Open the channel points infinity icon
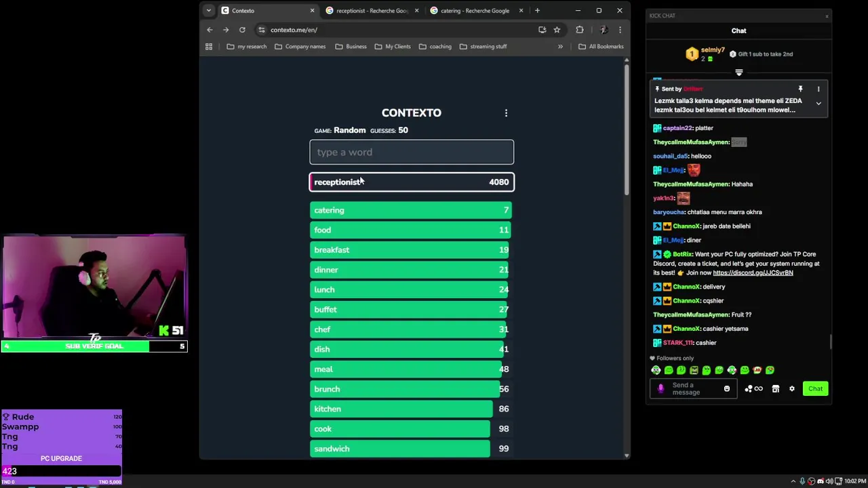 coord(758,389)
